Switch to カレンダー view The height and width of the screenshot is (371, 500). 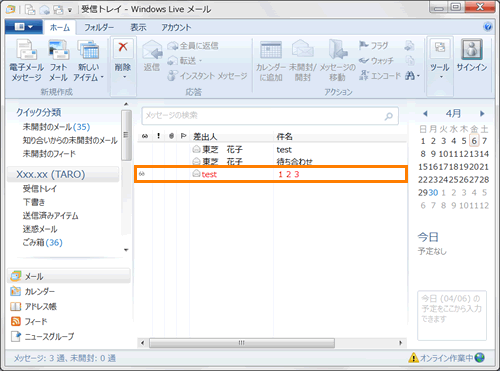(x=33, y=291)
